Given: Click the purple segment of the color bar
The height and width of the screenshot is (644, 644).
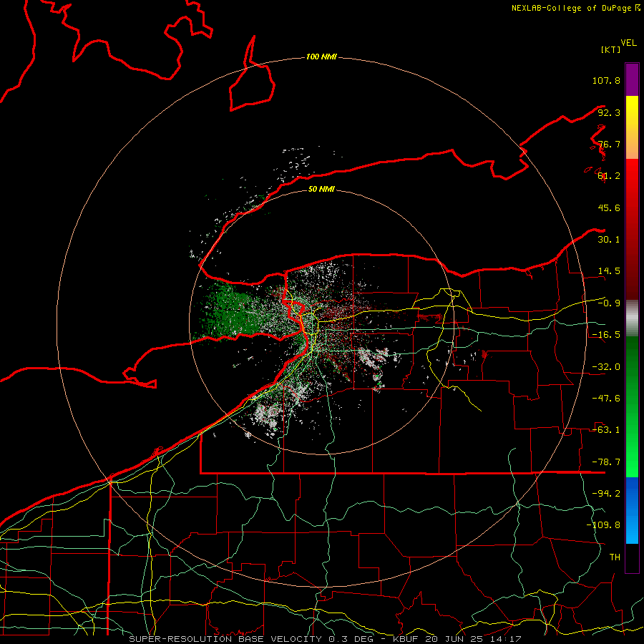Looking at the screenshot, I should tap(632, 79).
